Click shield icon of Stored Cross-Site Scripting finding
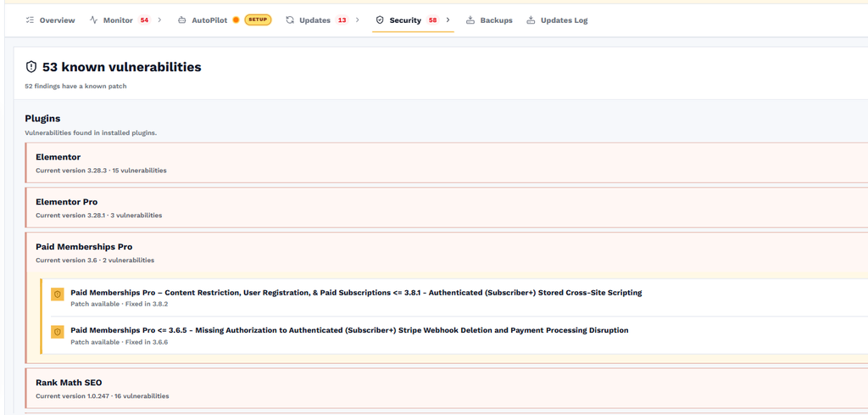Viewport: 868px width, 415px height. [57, 294]
